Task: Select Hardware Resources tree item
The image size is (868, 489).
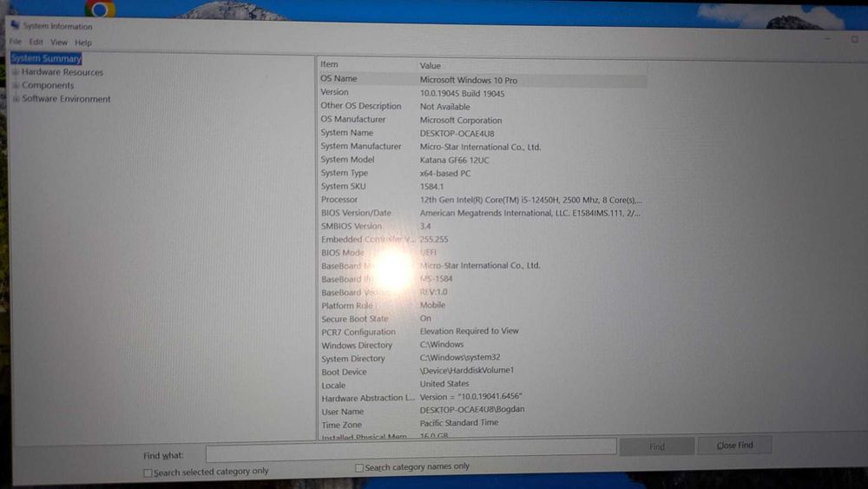Action: point(62,72)
